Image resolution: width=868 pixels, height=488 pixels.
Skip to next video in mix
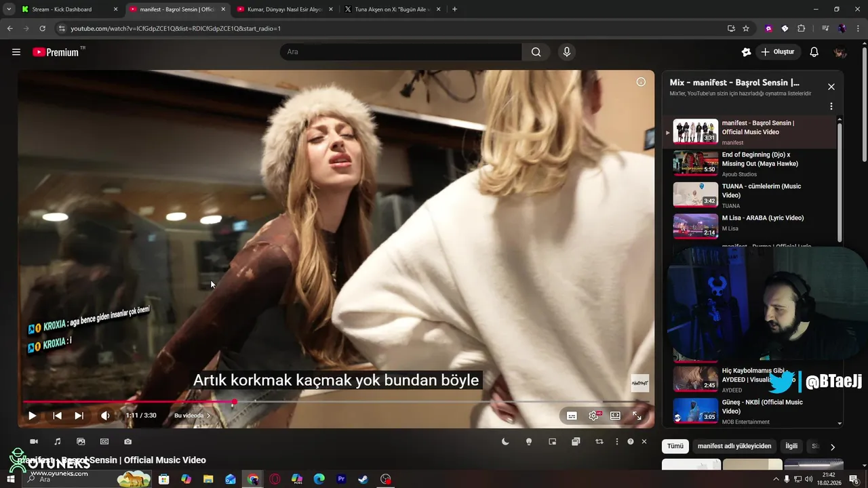coord(79,415)
